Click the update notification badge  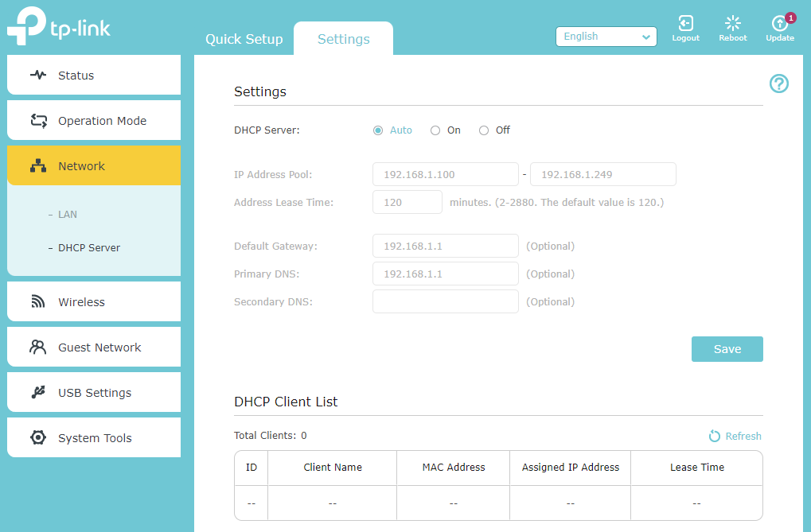point(790,18)
